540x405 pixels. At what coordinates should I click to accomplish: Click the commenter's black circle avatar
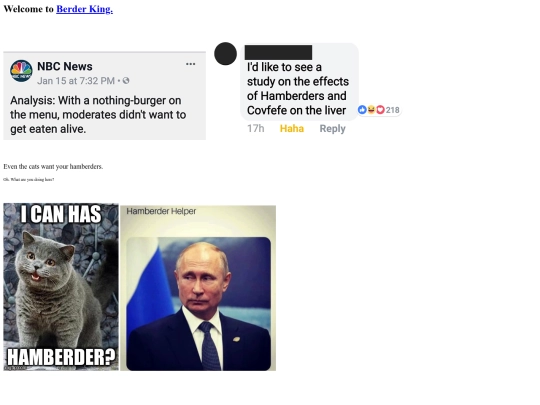225,53
